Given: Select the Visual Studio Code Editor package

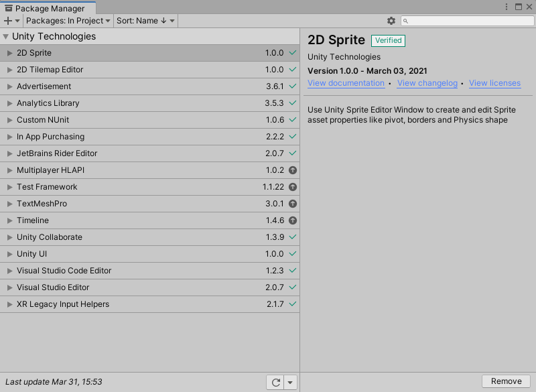Looking at the screenshot, I should (149, 271).
